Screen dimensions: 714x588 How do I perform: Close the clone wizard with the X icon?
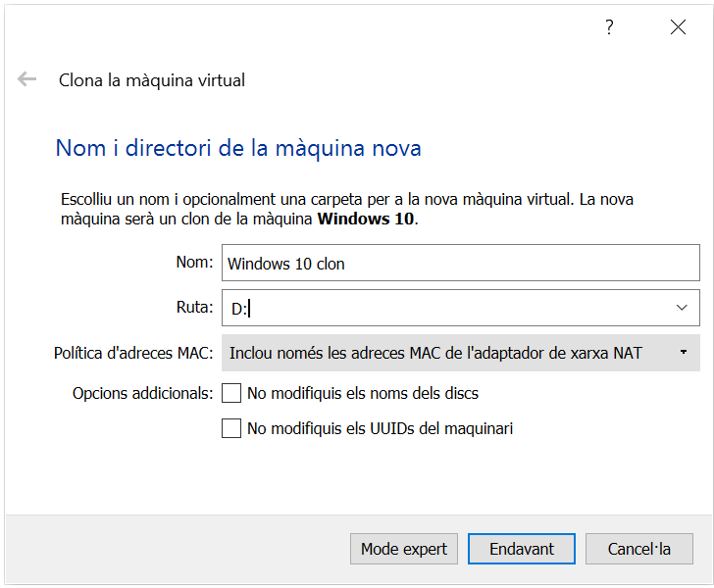click(x=678, y=27)
